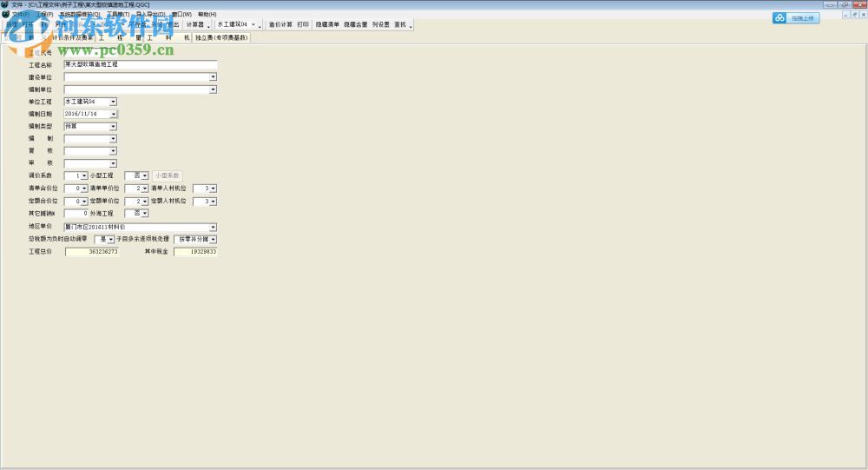
Task: Open the 子目多余进项税处理 dropdown
Action: (x=214, y=240)
